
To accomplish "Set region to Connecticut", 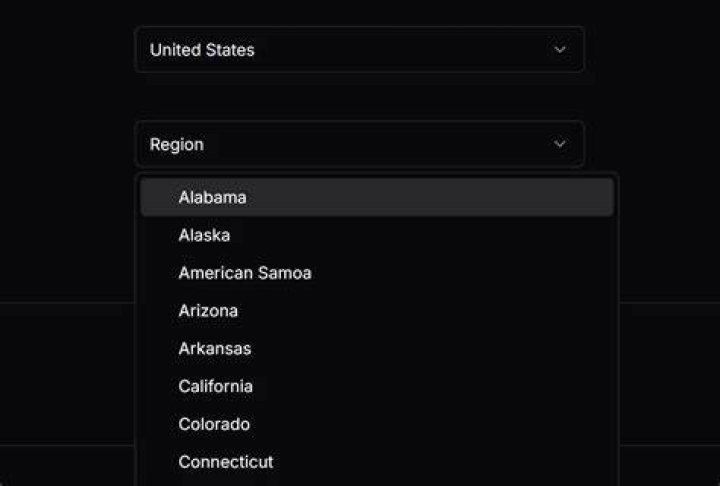I will [377, 462].
